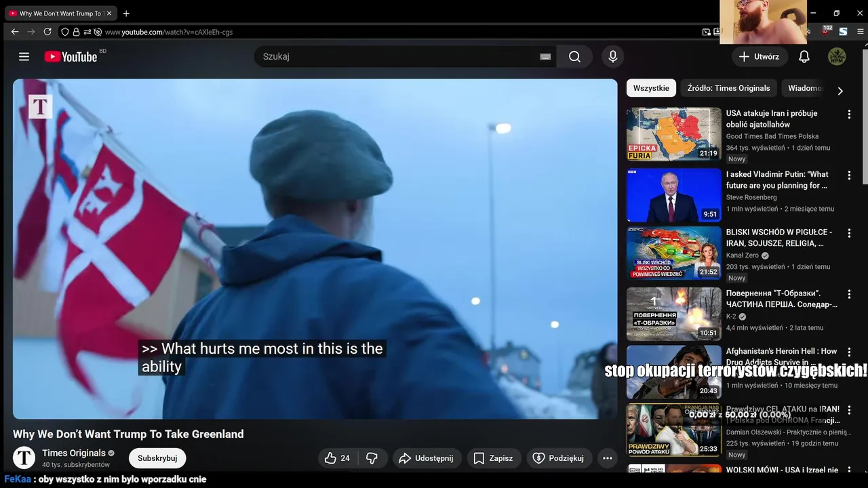Open the USA atakuje Iran thumbnail
The height and width of the screenshot is (488, 868).
point(673,134)
